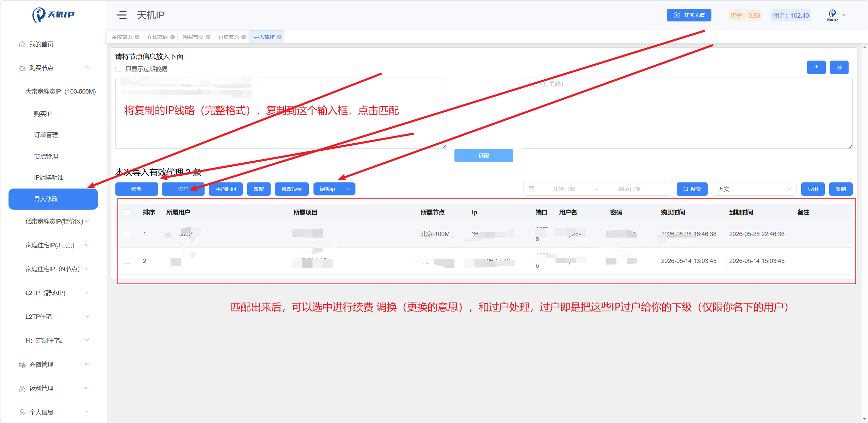Open 大带宽静态IP（100-500M）submenu

point(60,92)
